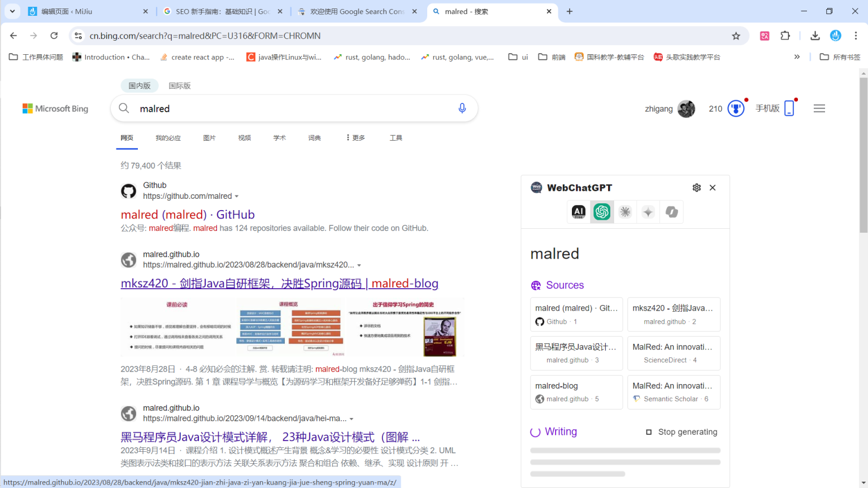868x488 pixels.
Task: Open the browser profile avatar icon
Action: point(836,36)
